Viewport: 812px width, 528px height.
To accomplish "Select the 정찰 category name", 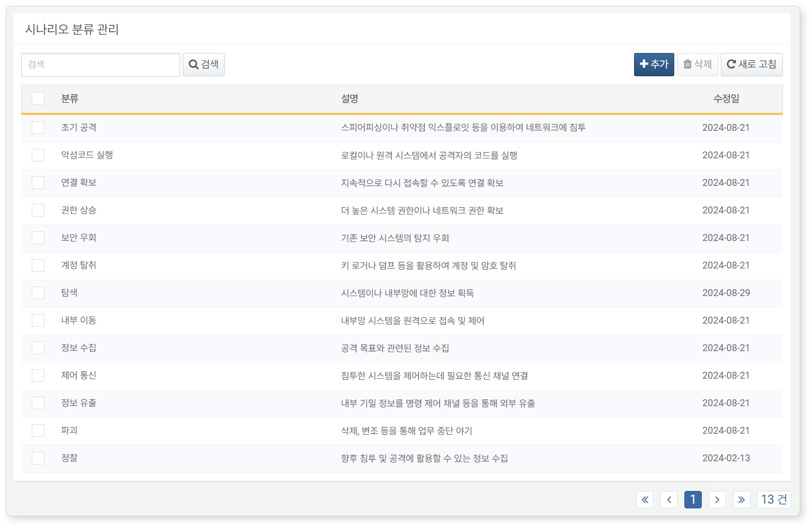I will tap(69, 458).
